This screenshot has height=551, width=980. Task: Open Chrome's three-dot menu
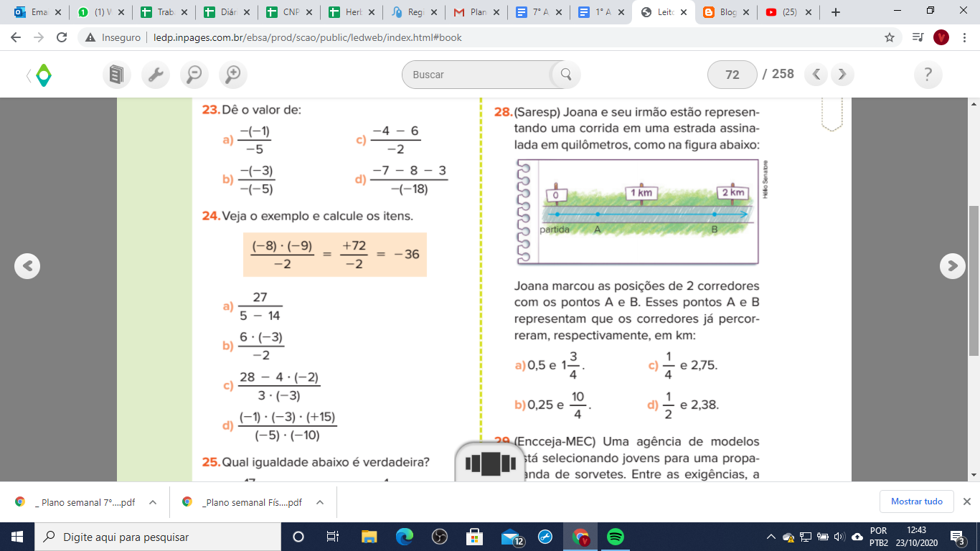[x=963, y=37]
